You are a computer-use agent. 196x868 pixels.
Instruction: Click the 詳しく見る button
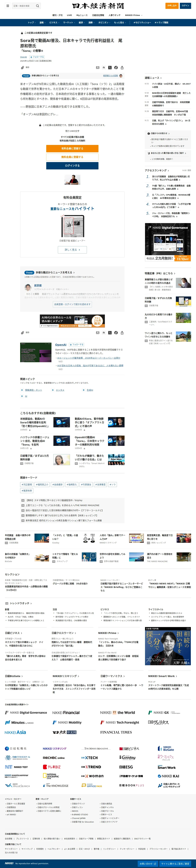72,250
